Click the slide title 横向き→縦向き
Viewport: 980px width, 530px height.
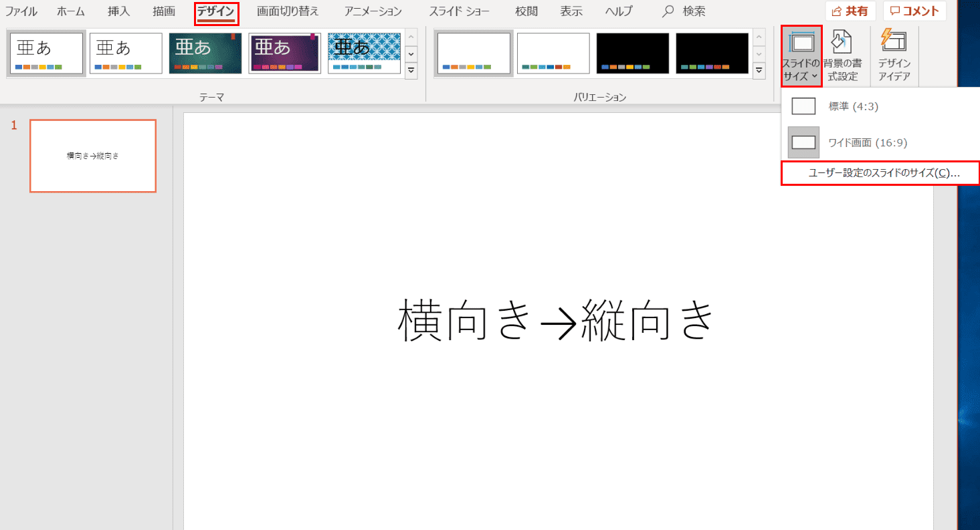(x=557, y=320)
